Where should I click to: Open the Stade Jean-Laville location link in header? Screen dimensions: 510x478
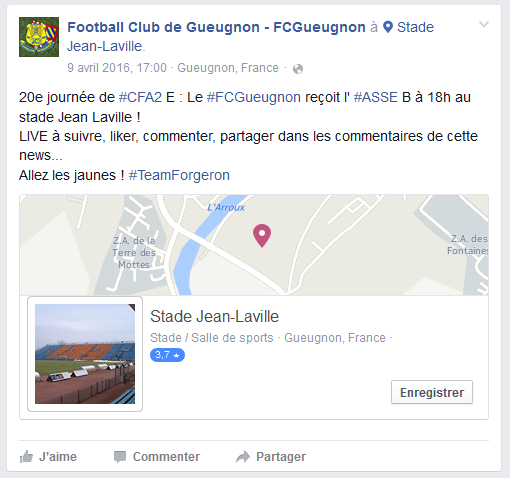251,37
